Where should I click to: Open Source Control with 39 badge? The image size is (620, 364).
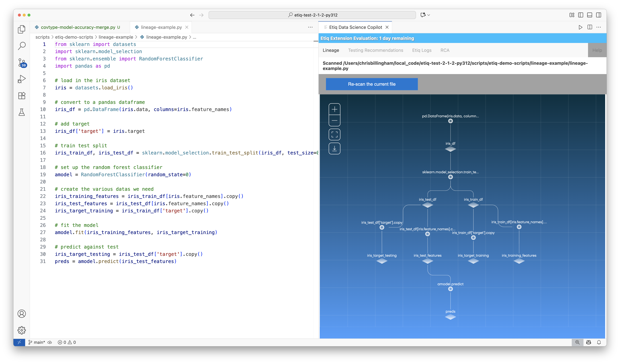(22, 62)
